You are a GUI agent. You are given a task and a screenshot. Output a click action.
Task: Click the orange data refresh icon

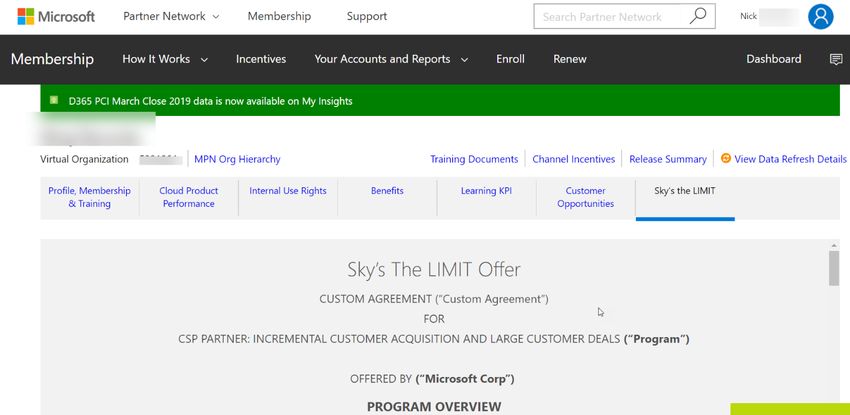click(x=725, y=158)
